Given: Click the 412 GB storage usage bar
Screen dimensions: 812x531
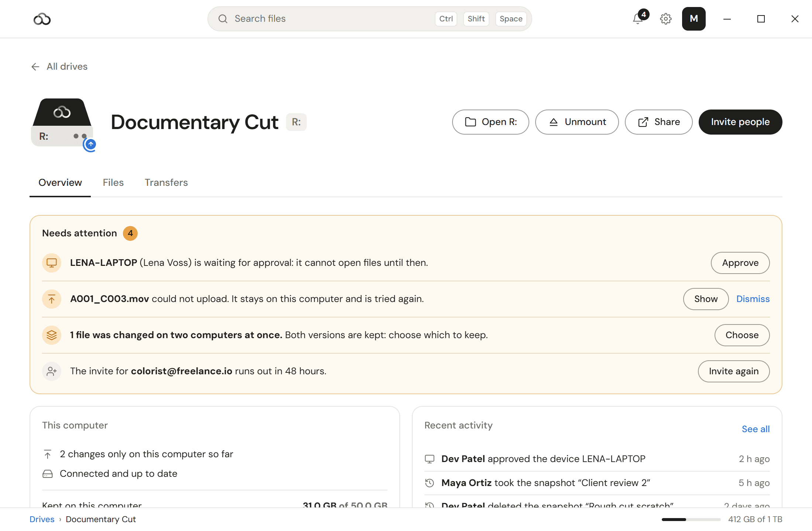Looking at the screenshot, I should [x=691, y=520].
